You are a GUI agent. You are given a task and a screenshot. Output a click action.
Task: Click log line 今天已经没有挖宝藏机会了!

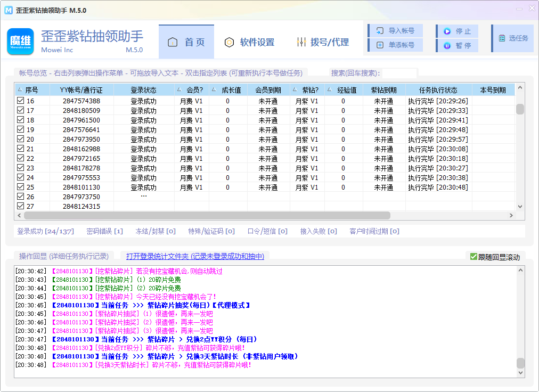pos(176,297)
